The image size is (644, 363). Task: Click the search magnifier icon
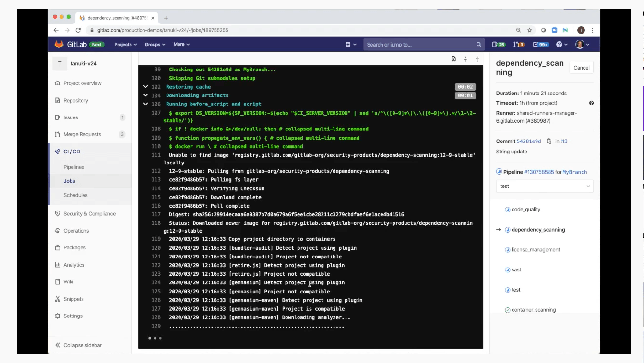pyautogui.click(x=478, y=45)
